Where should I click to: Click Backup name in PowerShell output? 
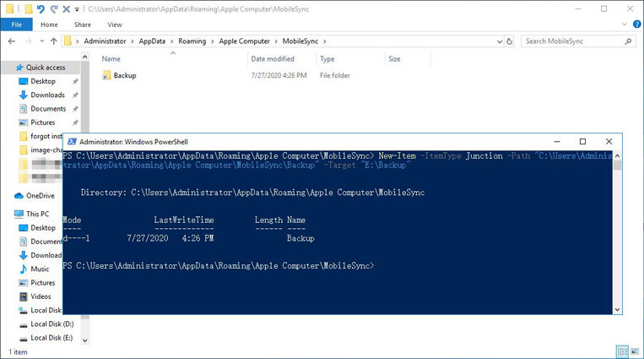[x=300, y=238]
